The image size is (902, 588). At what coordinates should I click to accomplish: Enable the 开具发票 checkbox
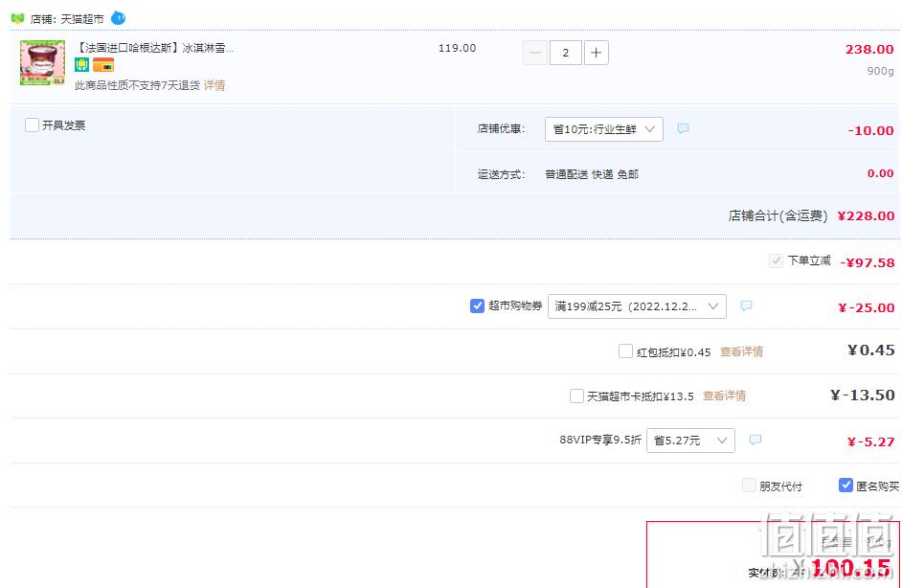tap(33, 124)
